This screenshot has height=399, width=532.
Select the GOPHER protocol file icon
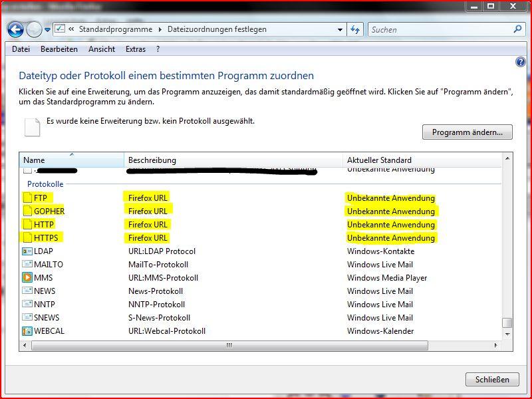(27, 211)
